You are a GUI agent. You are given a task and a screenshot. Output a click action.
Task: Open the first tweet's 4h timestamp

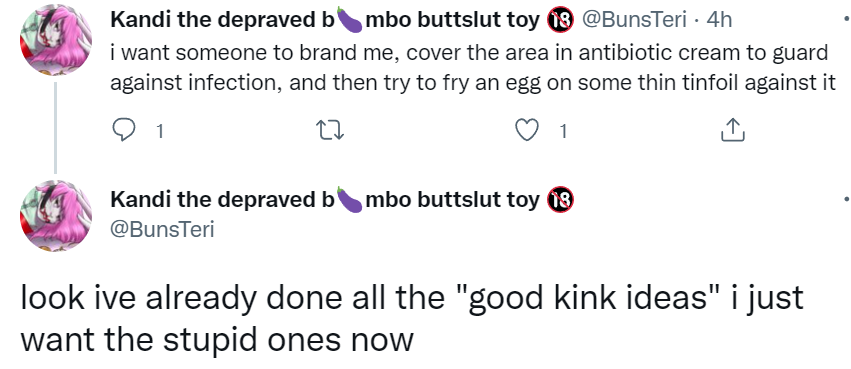(x=720, y=20)
